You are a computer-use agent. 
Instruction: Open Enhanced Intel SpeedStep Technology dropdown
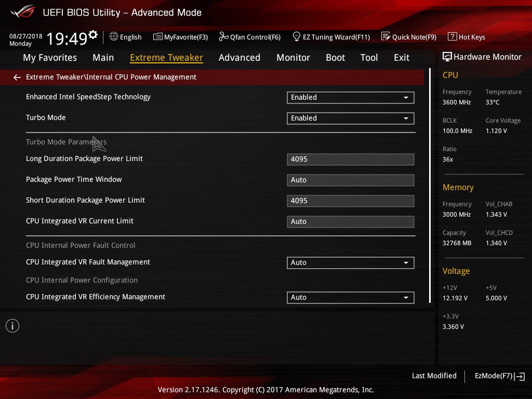(350, 97)
